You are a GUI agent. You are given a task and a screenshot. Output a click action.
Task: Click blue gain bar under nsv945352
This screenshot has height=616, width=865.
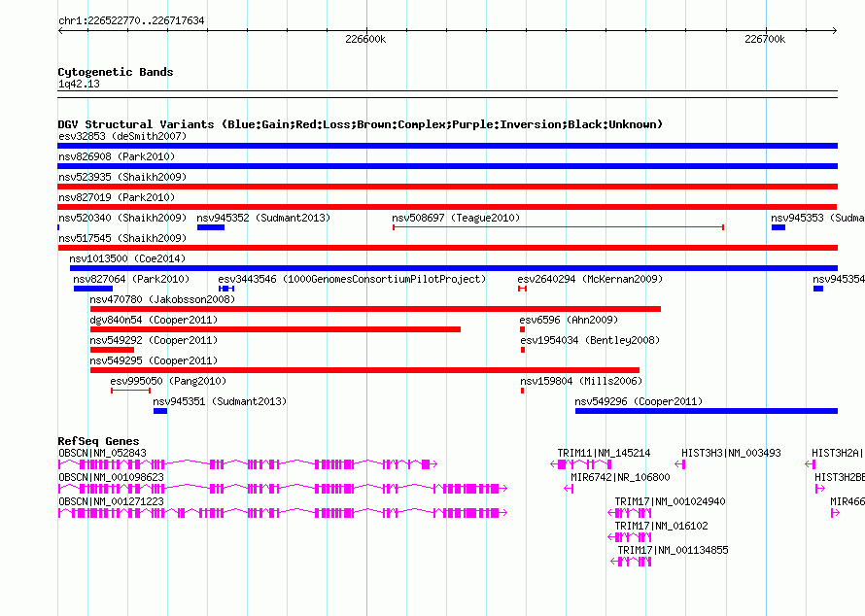point(211,227)
